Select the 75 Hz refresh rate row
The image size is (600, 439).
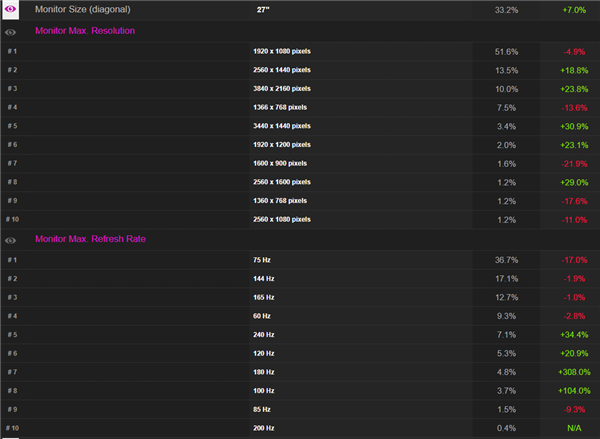click(x=264, y=260)
